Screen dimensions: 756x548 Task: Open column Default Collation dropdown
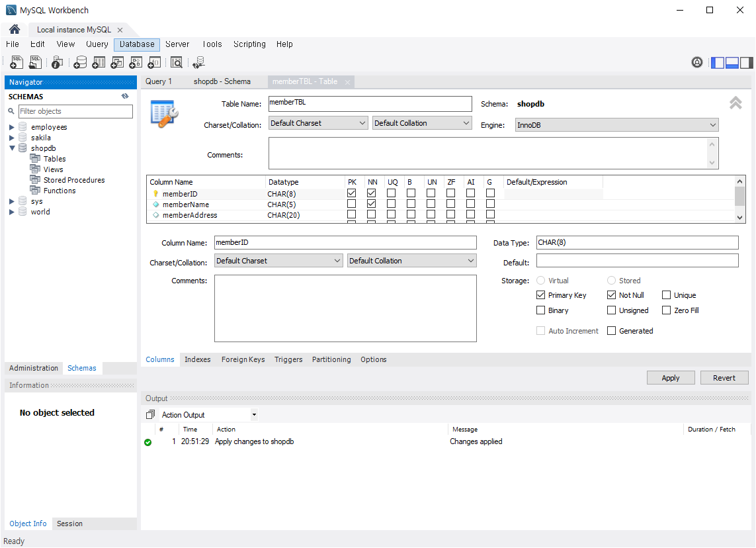pos(412,261)
